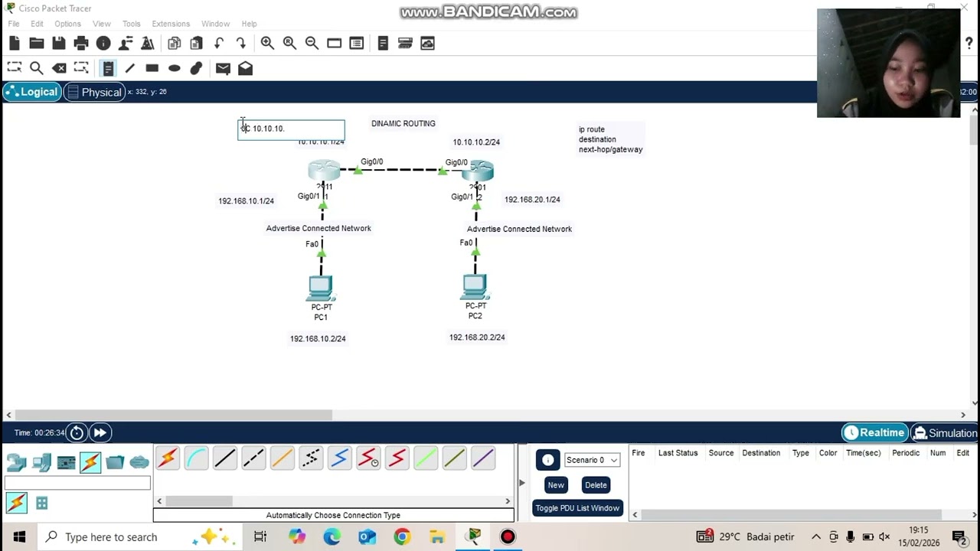Open the Tools menu

(x=132, y=24)
